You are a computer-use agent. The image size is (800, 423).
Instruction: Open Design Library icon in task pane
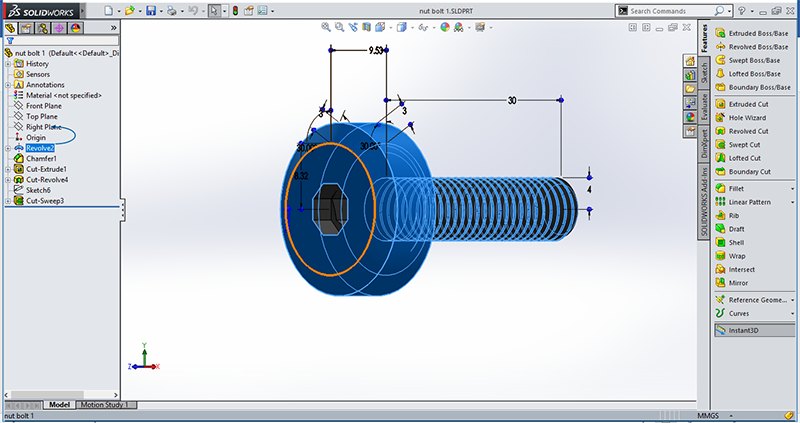pyautogui.click(x=690, y=75)
